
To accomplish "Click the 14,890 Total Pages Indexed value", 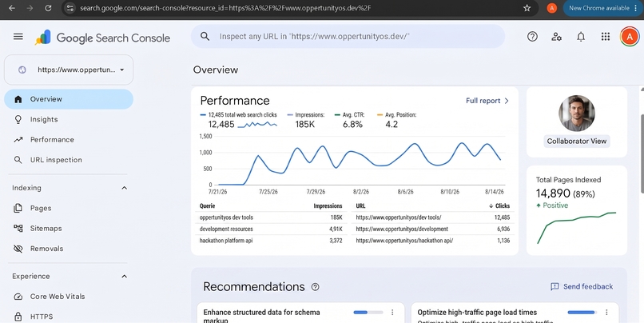I will click(553, 193).
